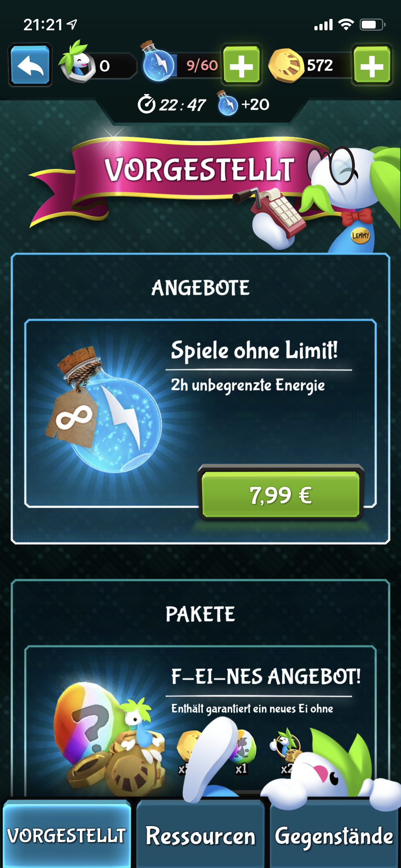Tap the infinite energy potion image
Screen dimensions: 401x868
pyautogui.click(x=104, y=410)
